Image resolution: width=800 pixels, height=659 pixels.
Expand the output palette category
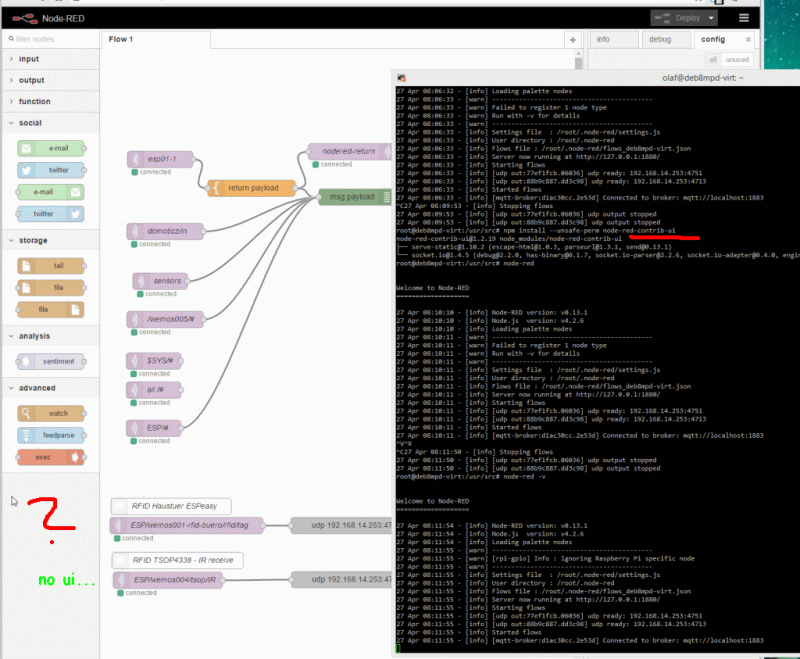51,81
